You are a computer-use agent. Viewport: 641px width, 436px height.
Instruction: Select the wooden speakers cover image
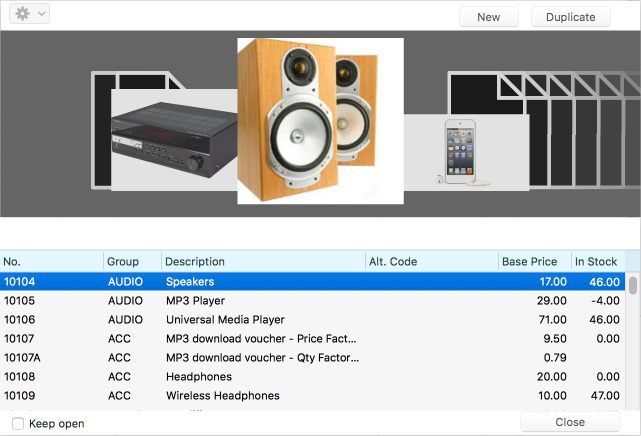click(x=320, y=121)
